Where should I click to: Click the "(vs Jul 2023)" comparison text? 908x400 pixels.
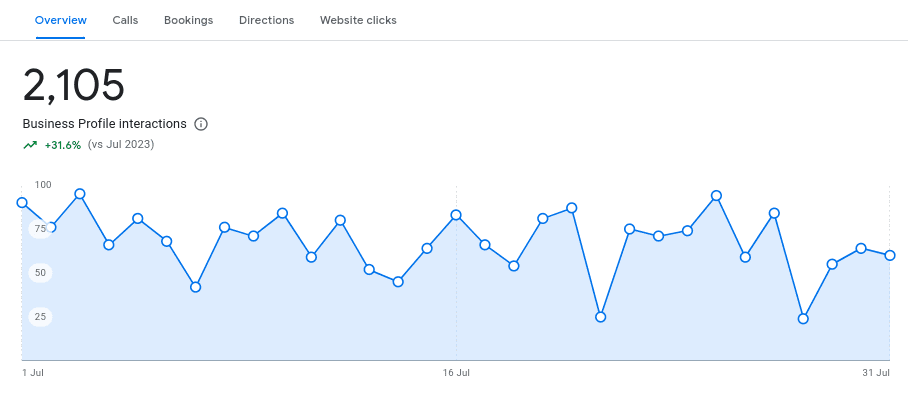(x=121, y=145)
